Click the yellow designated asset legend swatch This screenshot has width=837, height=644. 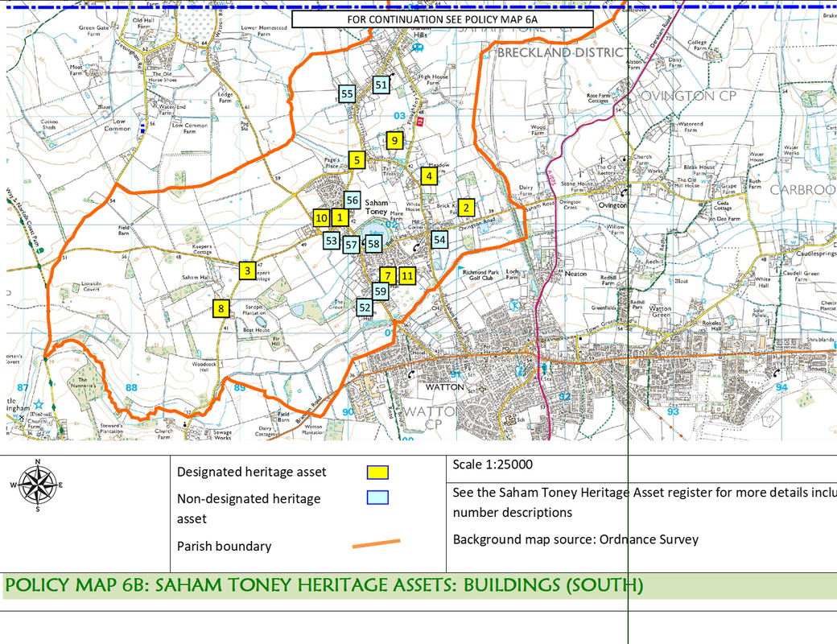point(377,473)
